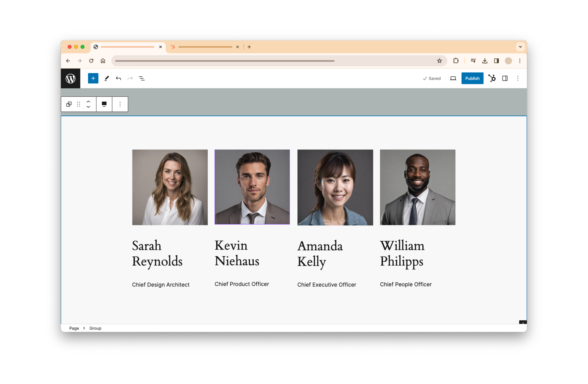Click the WordPress logo icon

pyautogui.click(x=71, y=78)
